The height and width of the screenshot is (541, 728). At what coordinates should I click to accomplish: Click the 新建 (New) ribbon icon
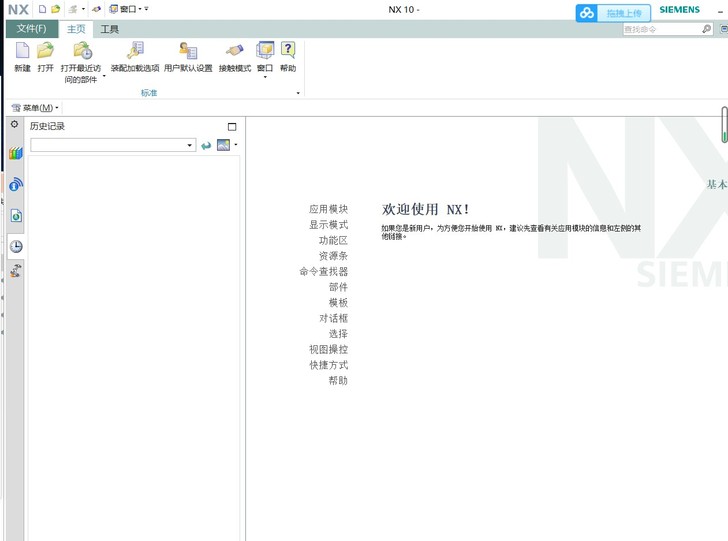pos(22,51)
